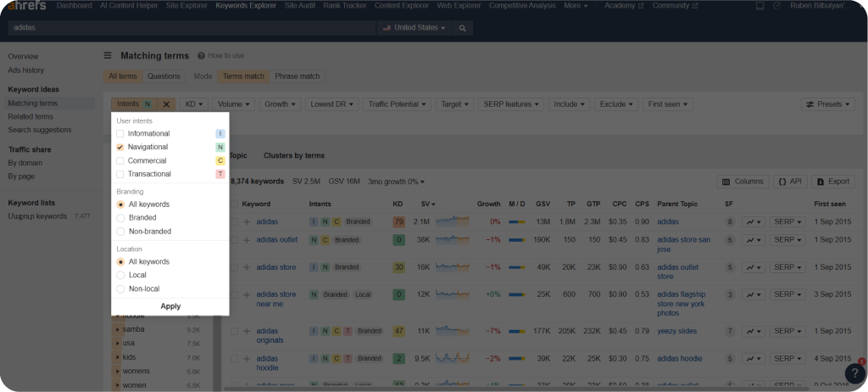This screenshot has width=868, height=392.
Task: Select the Phrase match mode
Action: [x=298, y=76]
